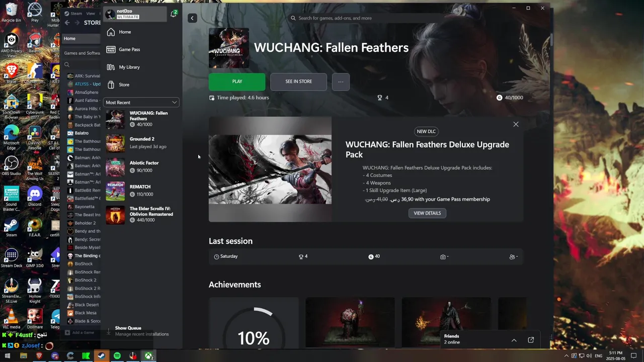The image size is (644, 362).
Task: Go back using the Xbox app back arrow
Action: (x=192, y=18)
